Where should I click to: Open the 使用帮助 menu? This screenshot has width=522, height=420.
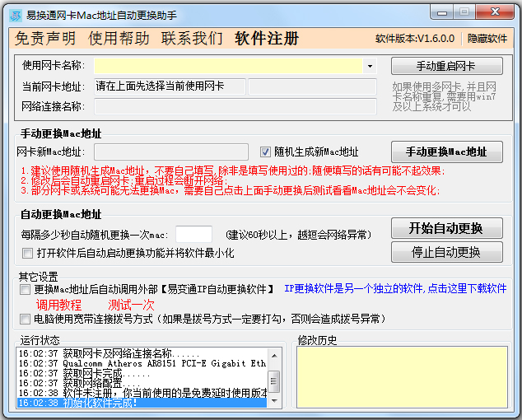(119, 39)
